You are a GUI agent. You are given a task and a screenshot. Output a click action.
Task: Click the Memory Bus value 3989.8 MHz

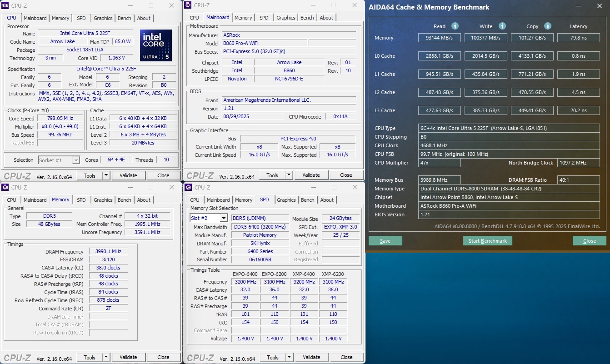(440, 180)
